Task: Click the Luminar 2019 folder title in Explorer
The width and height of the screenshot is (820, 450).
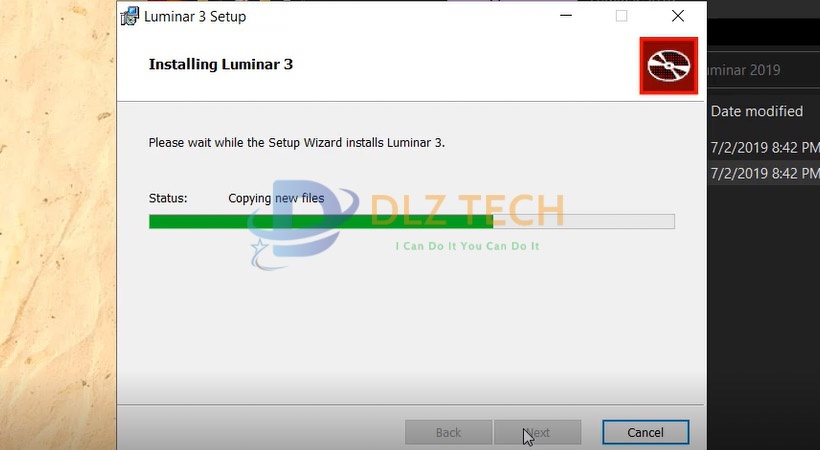Action: click(744, 70)
